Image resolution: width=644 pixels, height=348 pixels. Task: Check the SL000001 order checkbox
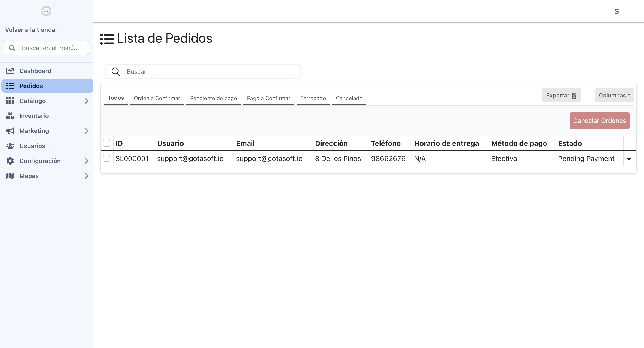point(106,159)
